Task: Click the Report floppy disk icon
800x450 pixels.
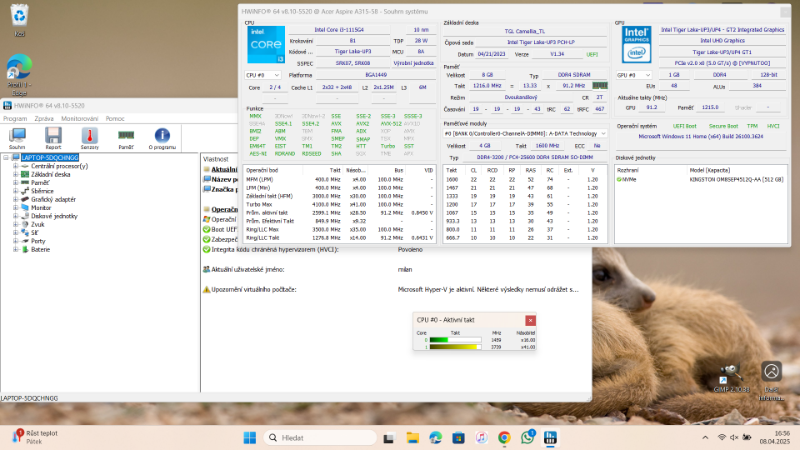Action: point(53,138)
